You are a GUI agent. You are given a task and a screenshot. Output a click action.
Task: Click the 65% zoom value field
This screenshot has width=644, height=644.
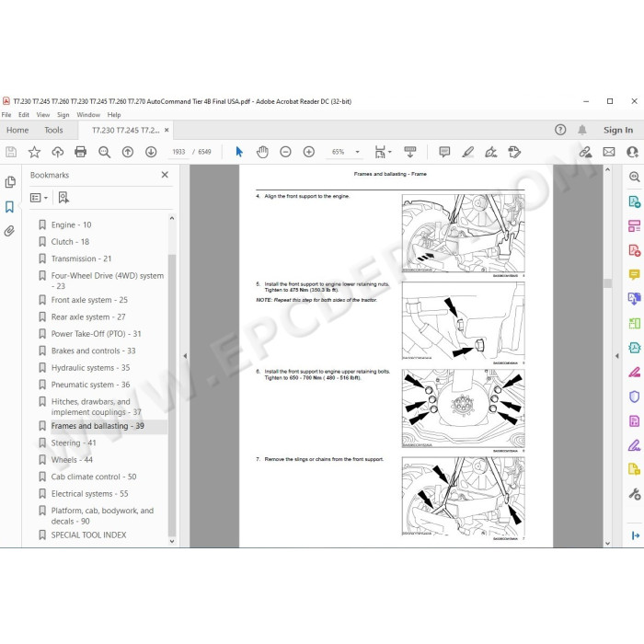click(338, 152)
